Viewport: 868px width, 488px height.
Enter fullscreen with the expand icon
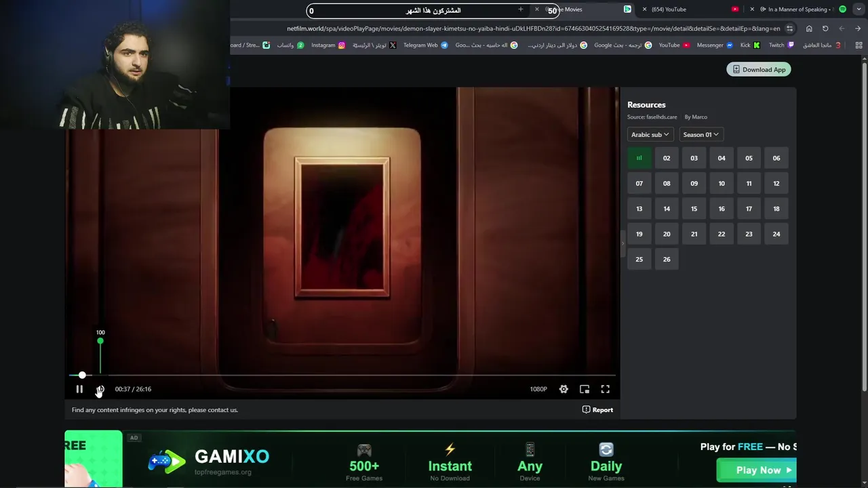[605, 389]
